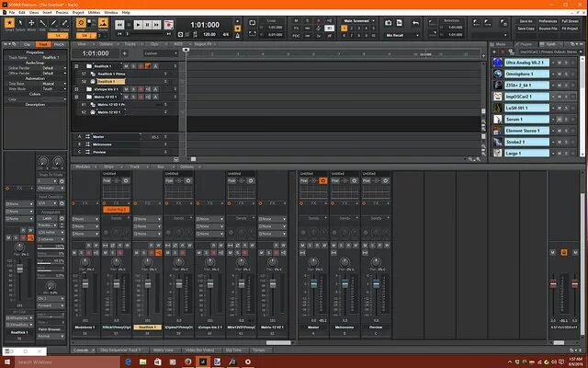588x368 pixels.
Task: Mute the RealStick 1 folder track
Action: [x=126, y=66]
